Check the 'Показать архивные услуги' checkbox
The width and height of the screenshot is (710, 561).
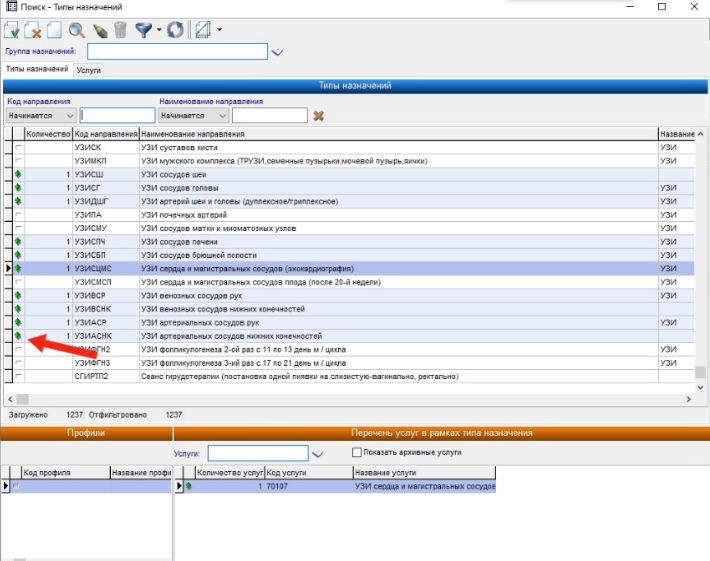[358, 453]
